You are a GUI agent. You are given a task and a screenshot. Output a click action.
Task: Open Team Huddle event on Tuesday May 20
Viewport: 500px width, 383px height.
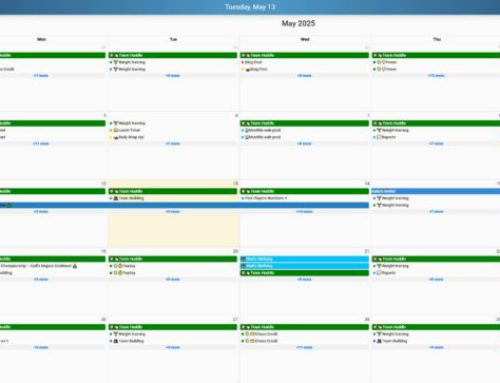[173, 259]
